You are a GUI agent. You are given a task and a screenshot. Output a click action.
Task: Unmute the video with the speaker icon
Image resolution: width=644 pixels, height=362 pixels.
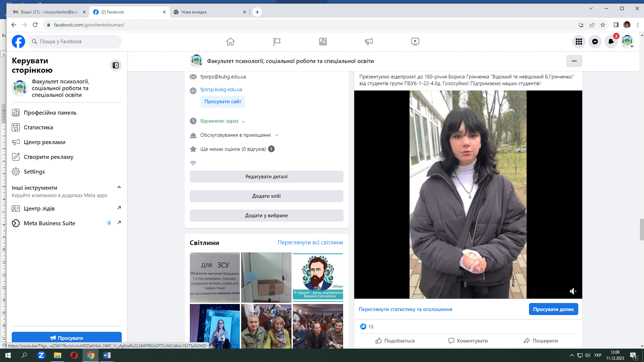[x=573, y=291]
